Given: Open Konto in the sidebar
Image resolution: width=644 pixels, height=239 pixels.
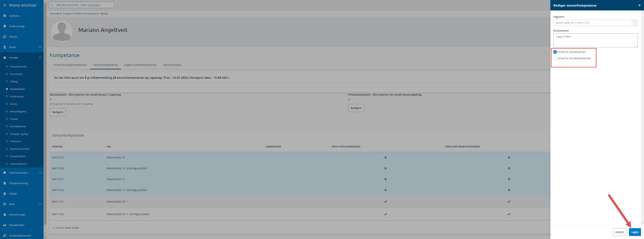Looking at the screenshot, I should [x=13, y=104].
